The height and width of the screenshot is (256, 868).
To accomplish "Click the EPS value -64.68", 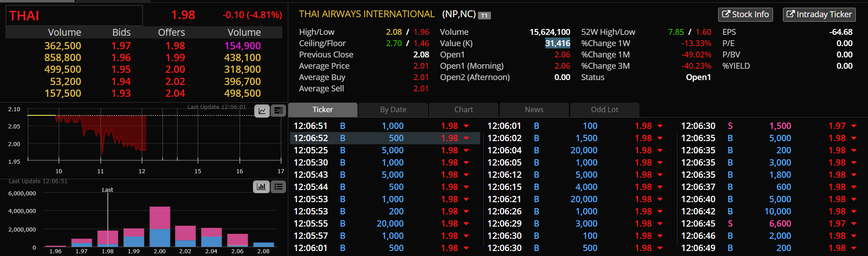I will (841, 32).
